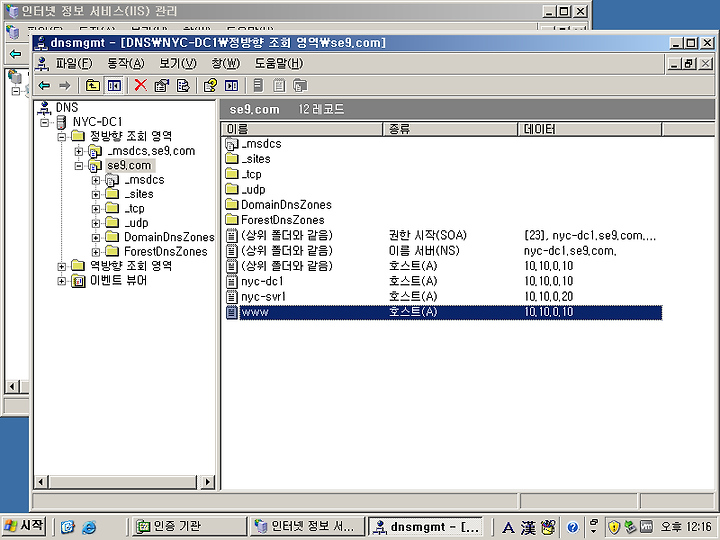Click the Export List toolbar icon
This screenshot has width=720, height=540.
(183, 85)
